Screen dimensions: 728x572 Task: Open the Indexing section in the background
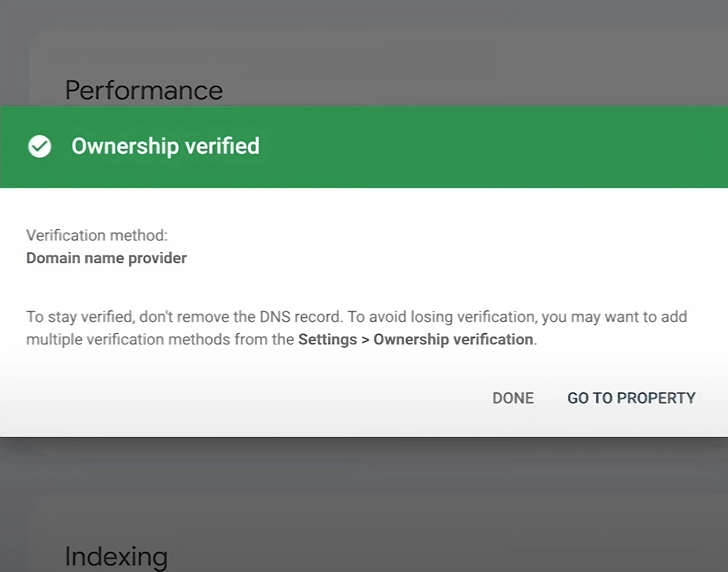(116, 555)
